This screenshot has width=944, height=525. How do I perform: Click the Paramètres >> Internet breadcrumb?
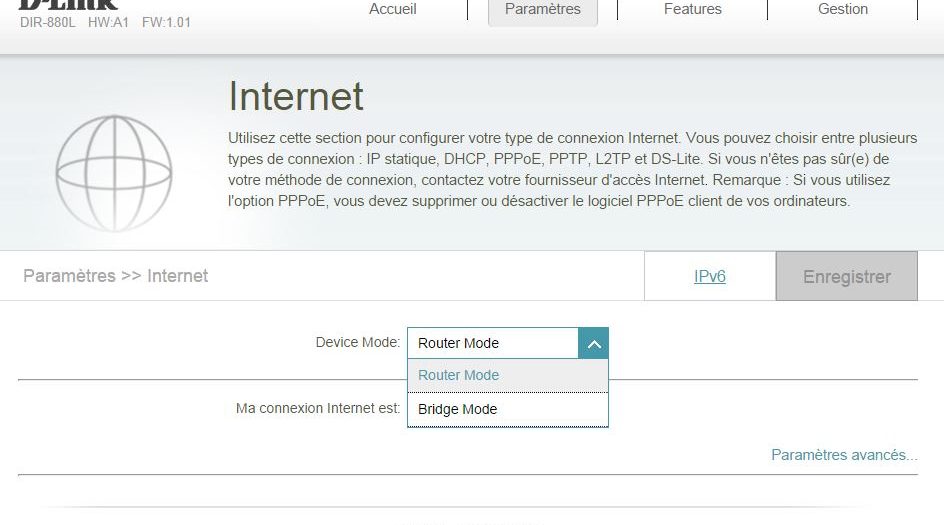pyautogui.click(x=115, y=276)
